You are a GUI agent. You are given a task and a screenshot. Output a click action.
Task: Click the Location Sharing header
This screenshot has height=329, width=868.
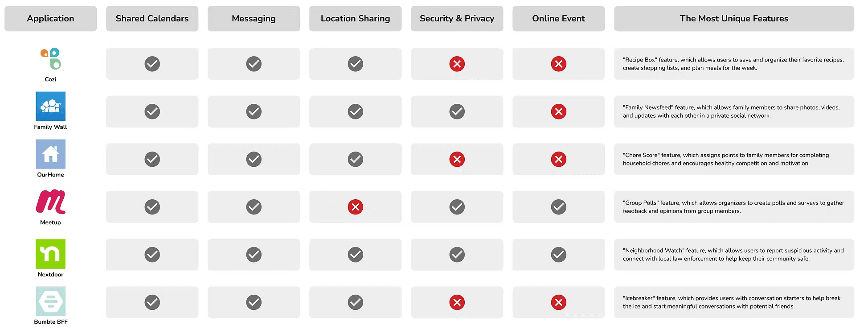pos(355,19)
